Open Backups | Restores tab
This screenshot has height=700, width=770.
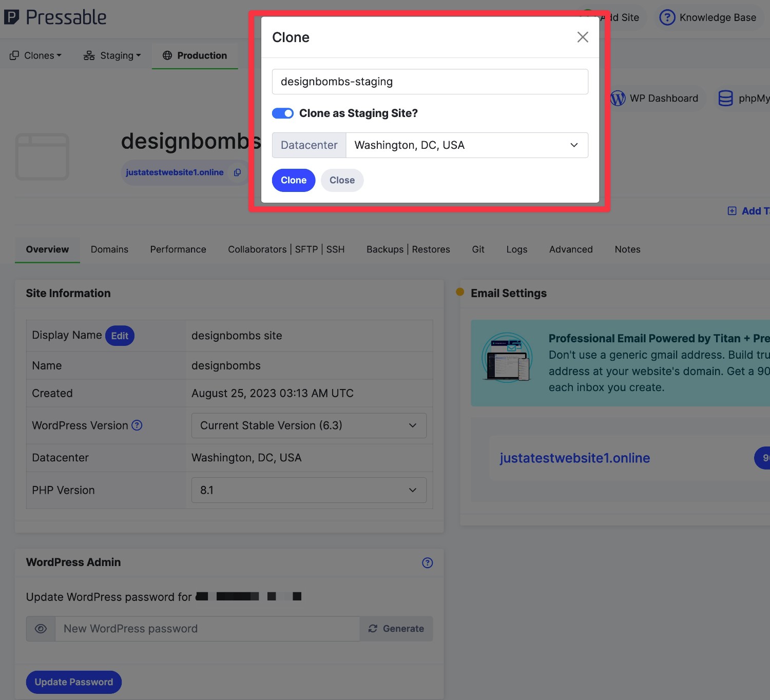(x=408, y=249)
